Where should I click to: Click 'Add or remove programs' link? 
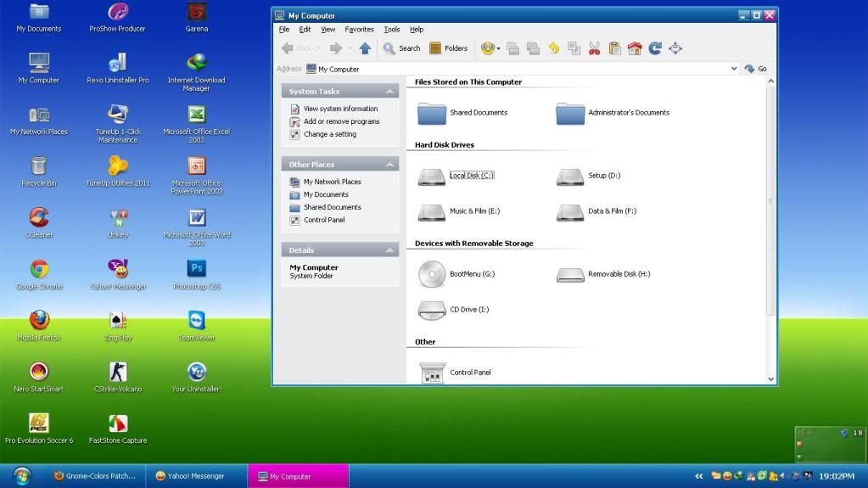coord(341,121)
